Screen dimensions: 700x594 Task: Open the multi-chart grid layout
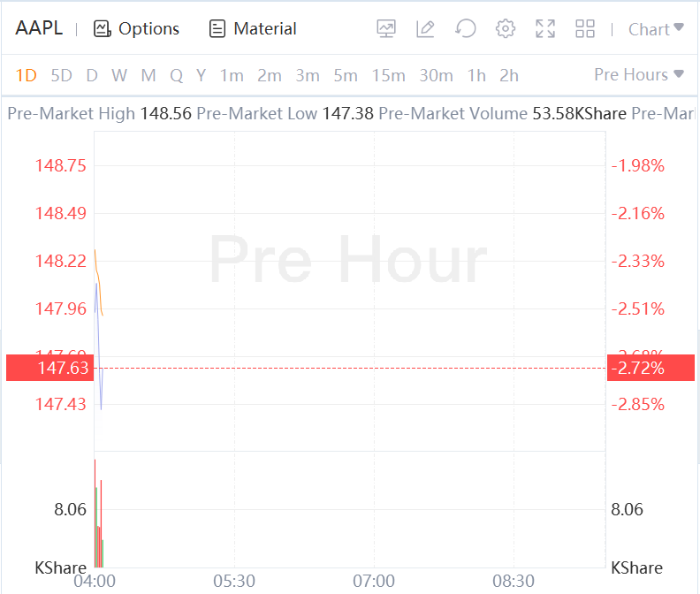point(585,29)
